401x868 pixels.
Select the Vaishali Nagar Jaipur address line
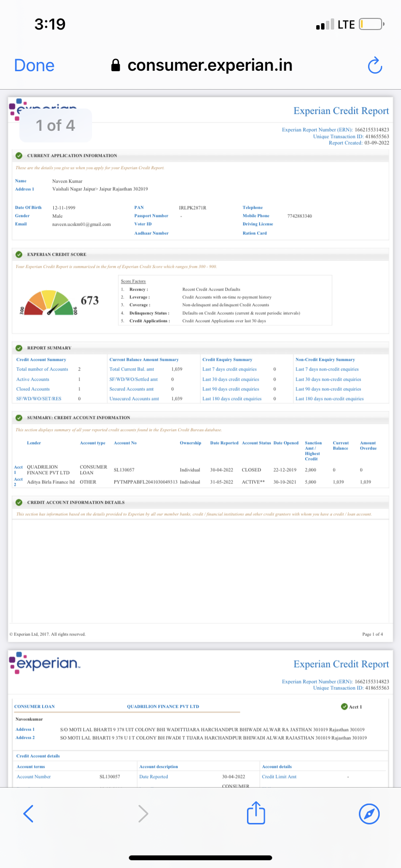tap(100, 189)
